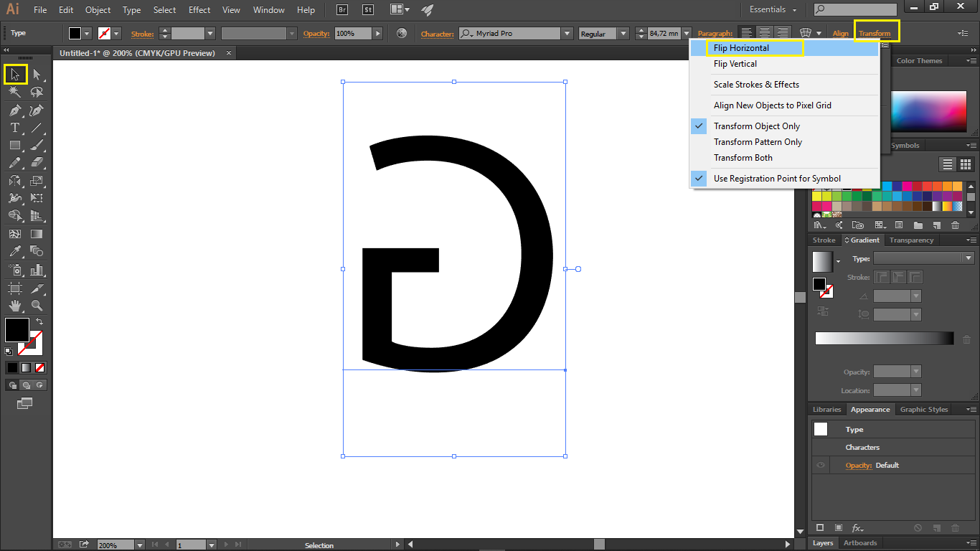Select the Direct Selection tool
The height and width of the screenshot is (551, 980).
[x=37, y=75]
